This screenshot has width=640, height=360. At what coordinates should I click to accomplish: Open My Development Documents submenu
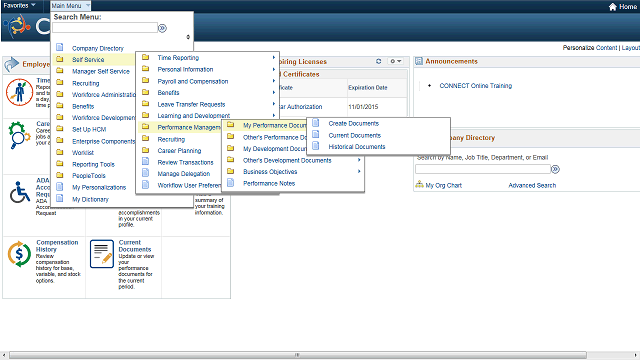(274, 149)
